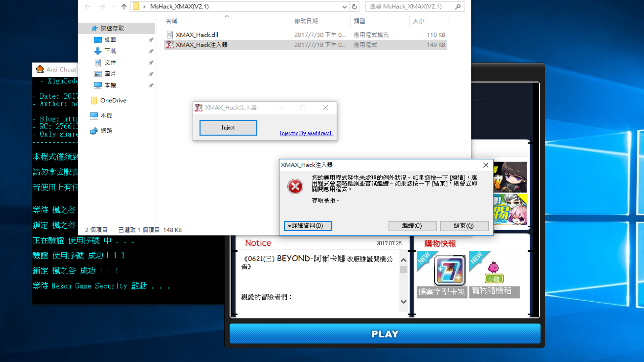Click the red error icon in dialog
This screenshot has height=362, width=644.
click(x=295, y=187)
